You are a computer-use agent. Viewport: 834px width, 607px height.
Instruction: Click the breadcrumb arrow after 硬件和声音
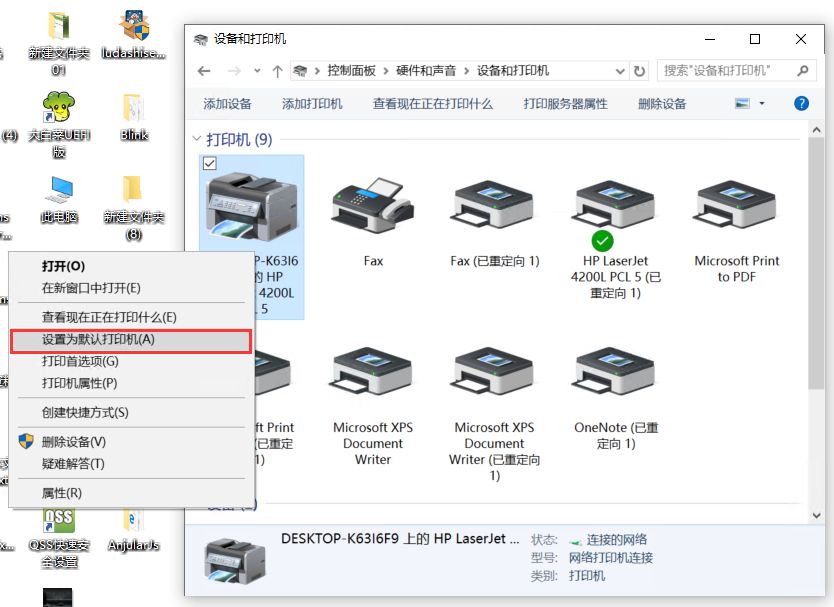(x=466, y=71)
